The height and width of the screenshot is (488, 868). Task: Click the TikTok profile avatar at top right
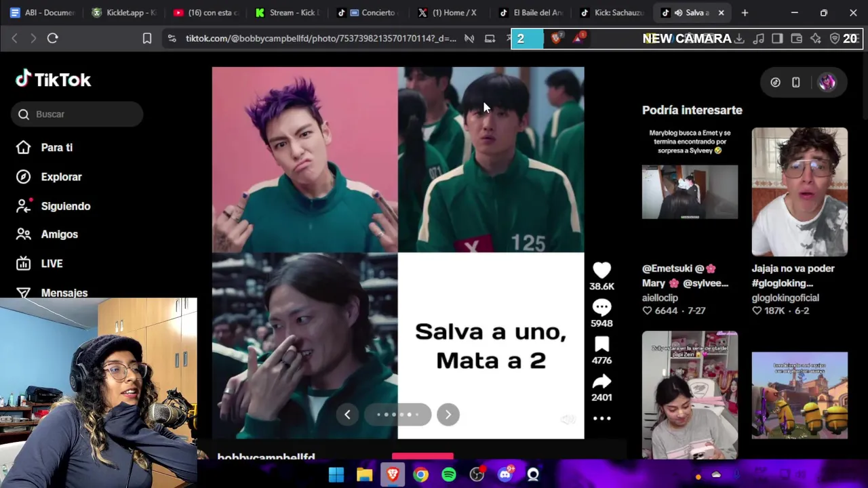827,82
